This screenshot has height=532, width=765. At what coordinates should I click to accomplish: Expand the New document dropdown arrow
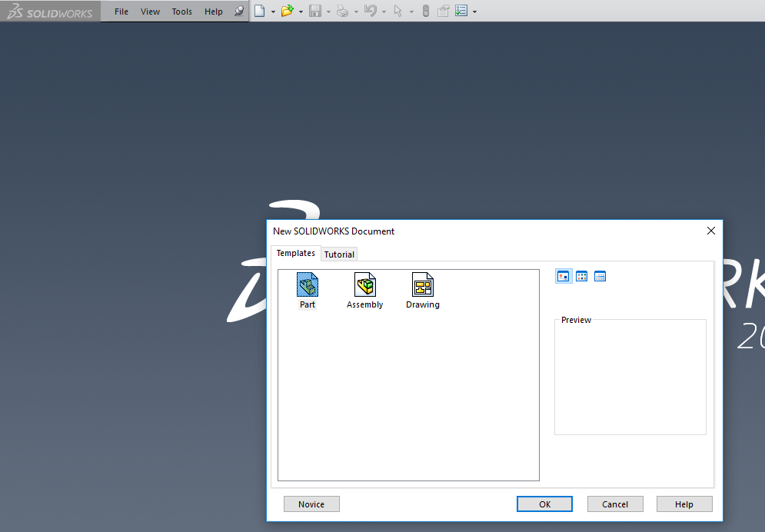pos(273,12)
